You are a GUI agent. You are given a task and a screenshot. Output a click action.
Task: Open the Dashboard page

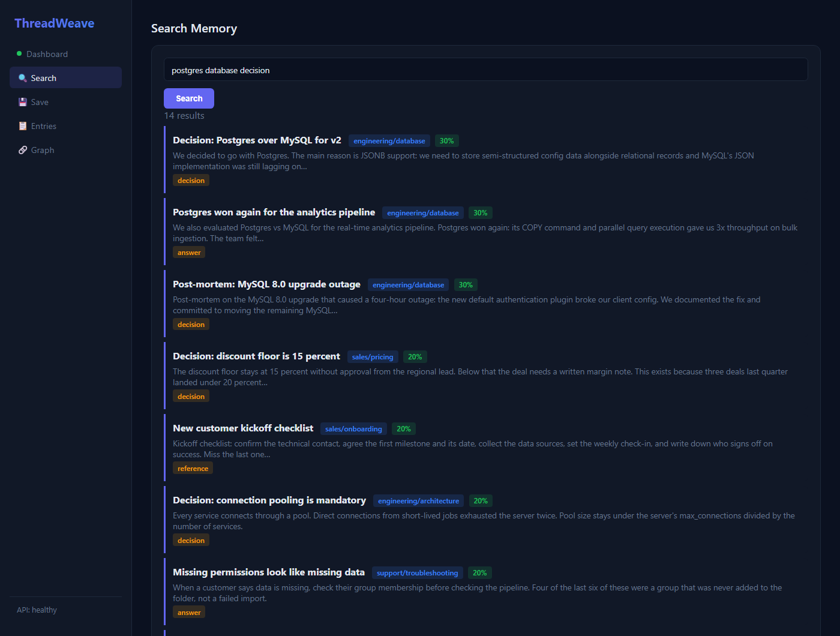65,54
